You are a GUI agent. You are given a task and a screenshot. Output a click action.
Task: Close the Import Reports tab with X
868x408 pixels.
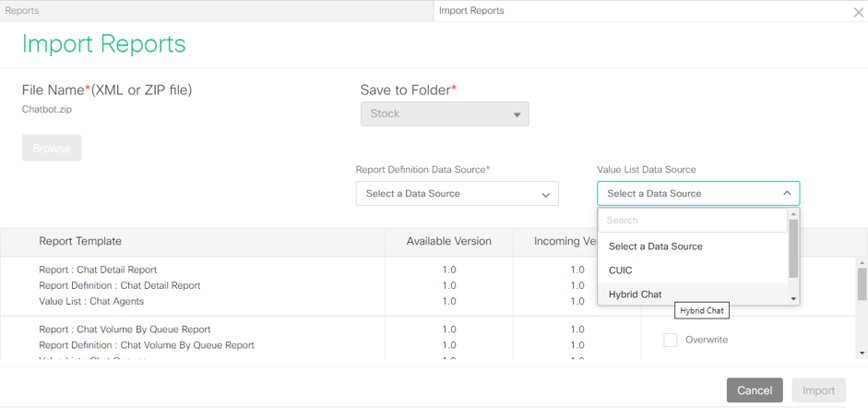[858, 11]
